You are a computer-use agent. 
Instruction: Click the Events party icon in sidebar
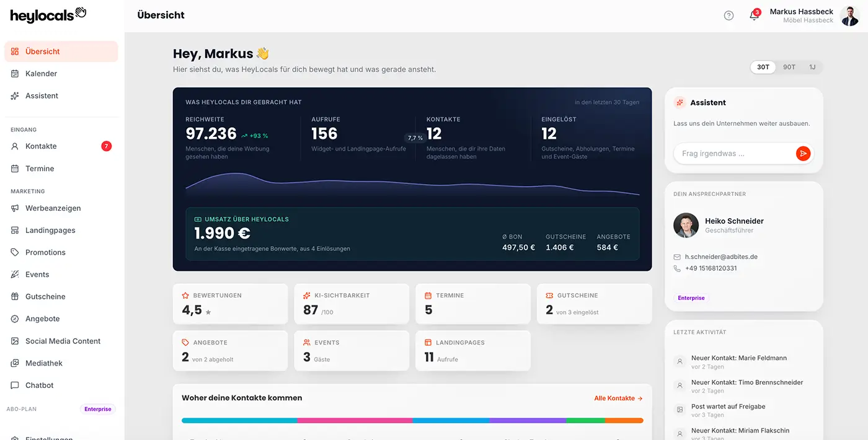pyautogui.click(x=15, y=275)
